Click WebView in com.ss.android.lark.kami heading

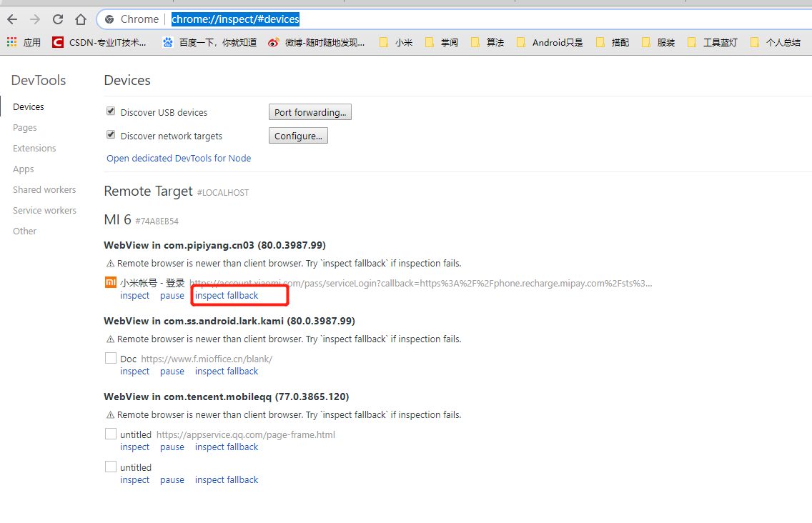(229, 321)
